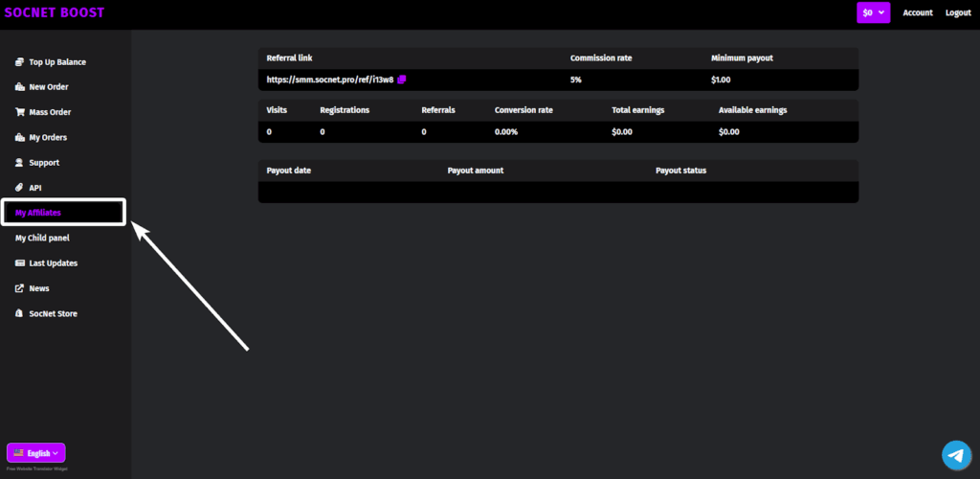Go to My Child panel
The image size is (980, 479).
[x=42, y=238]
